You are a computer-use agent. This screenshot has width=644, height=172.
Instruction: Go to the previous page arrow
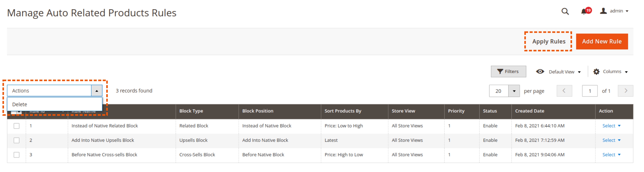pyautogui.click(x=564, y=91)
